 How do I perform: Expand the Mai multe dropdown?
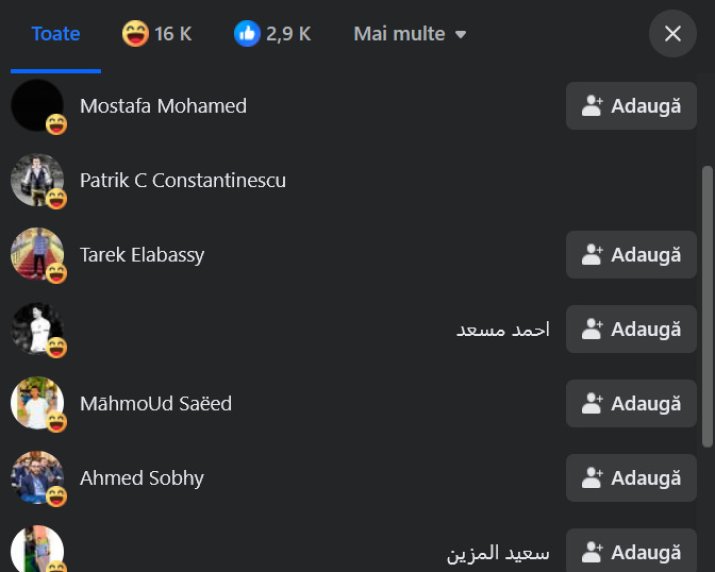pos(409,34)
